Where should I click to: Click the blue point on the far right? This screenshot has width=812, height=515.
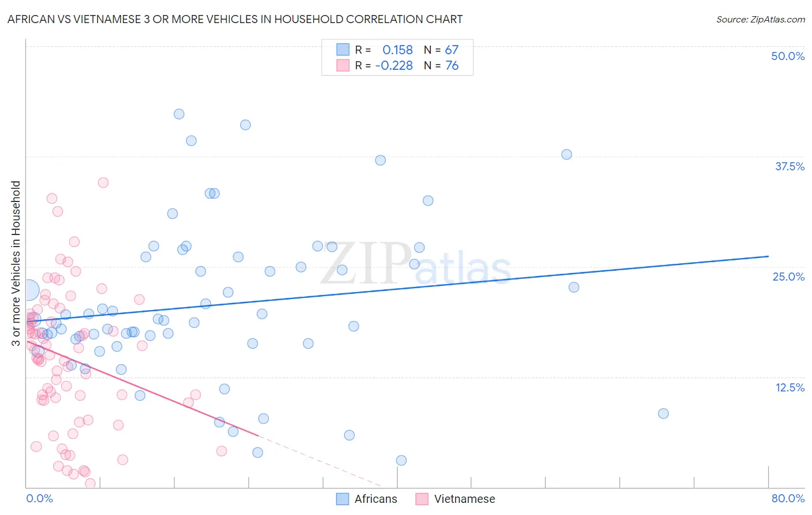pos(663,413)
